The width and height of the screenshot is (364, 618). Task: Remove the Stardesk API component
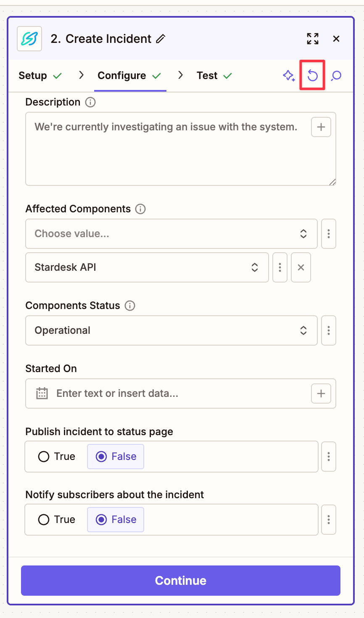[x=301, y=267]
